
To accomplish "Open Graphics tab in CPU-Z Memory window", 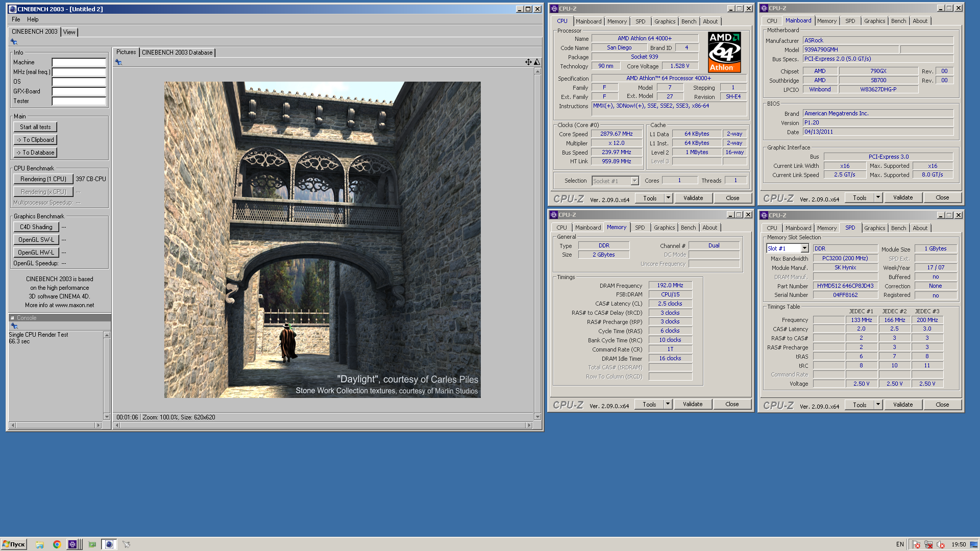I will [x=664, y=228].
